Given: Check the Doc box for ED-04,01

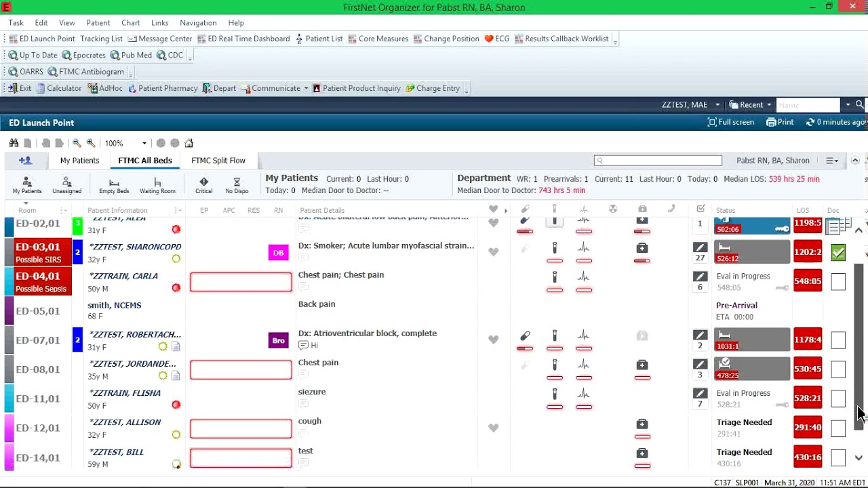Looking at the screenshot, I should 838,281.
